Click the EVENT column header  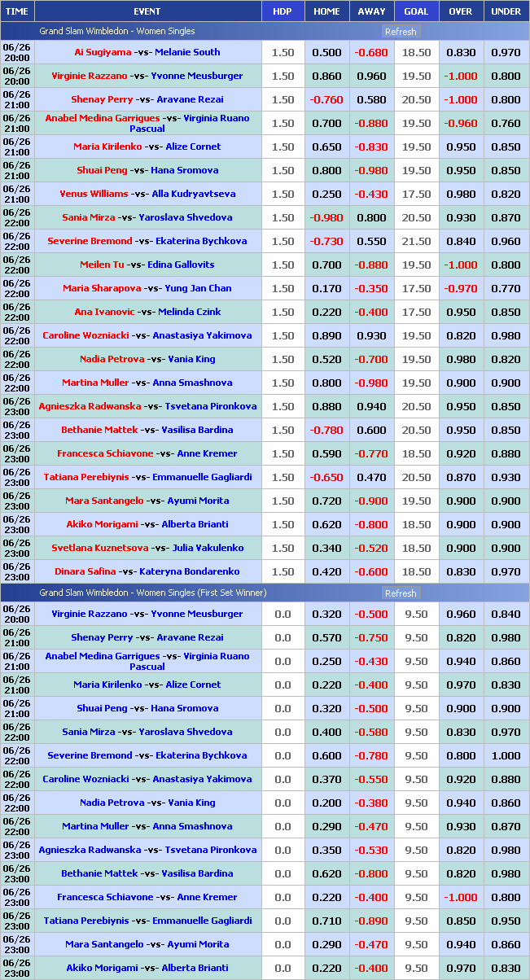click(147, 11)
